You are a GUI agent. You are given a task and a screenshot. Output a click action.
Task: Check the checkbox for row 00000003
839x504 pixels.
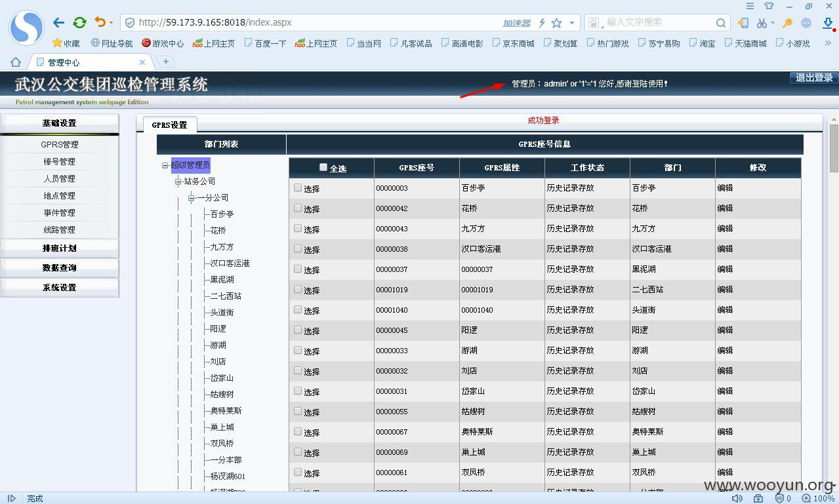297,187
